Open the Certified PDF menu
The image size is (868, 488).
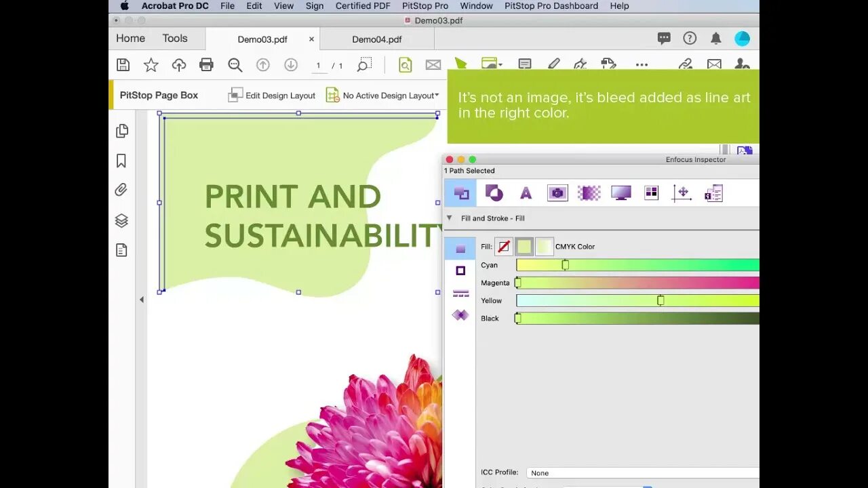coord(363,6)
